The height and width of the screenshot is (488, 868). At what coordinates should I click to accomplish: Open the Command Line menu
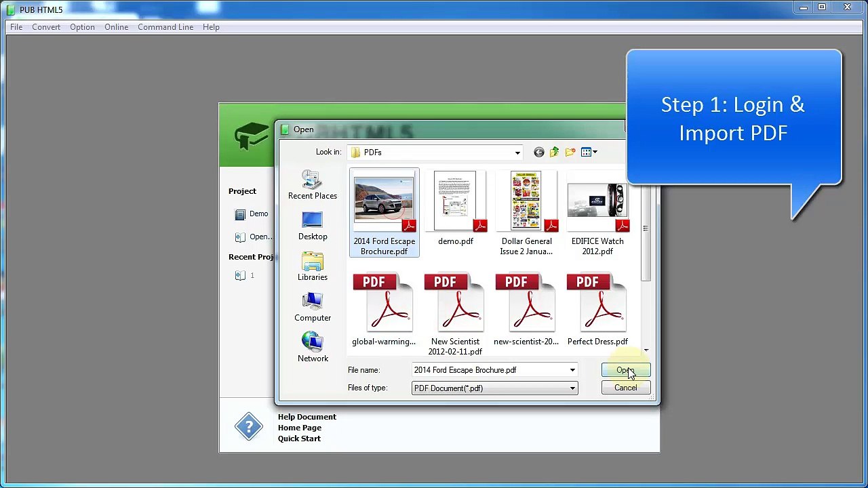click(165, 27)
